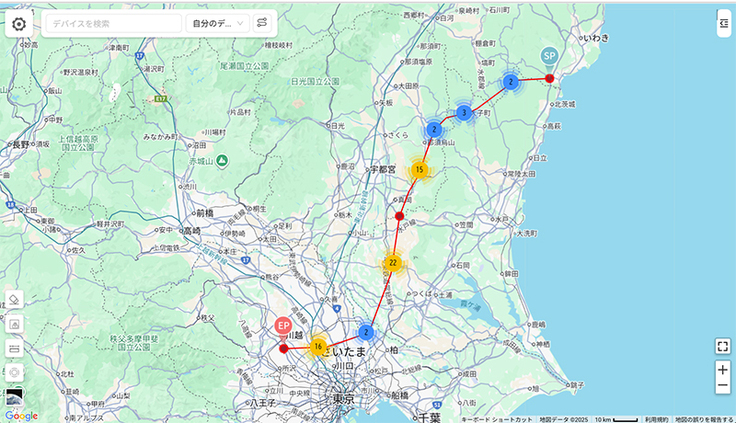Open the orange cluster marked 16
736x423 pixels.
(318, 347)
